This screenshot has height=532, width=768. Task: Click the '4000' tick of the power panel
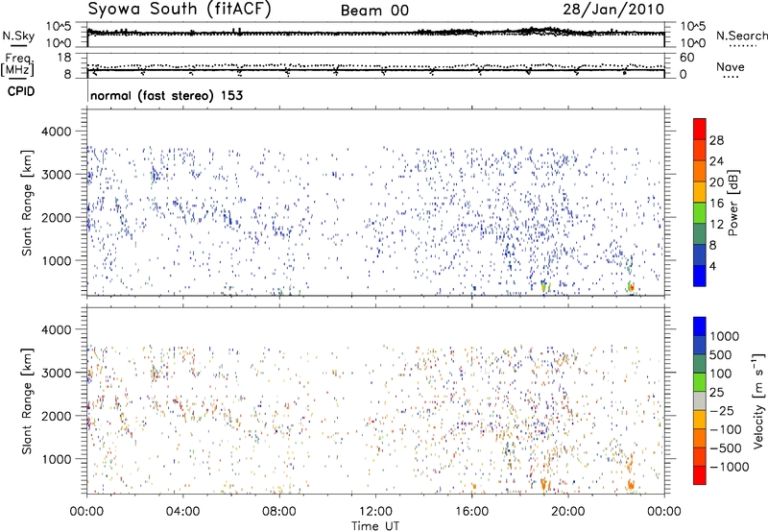click(x=57, y=132)
